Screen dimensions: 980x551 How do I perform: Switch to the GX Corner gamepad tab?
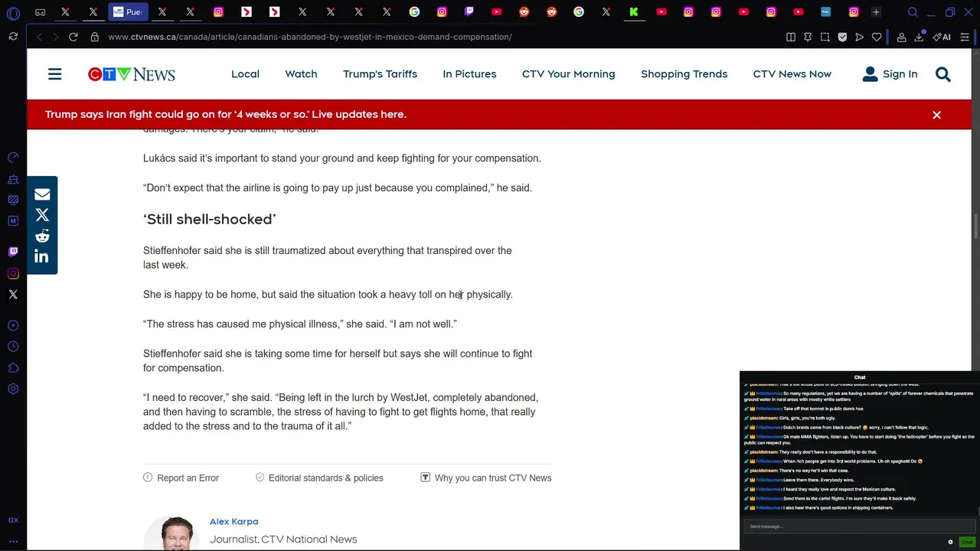40,11
